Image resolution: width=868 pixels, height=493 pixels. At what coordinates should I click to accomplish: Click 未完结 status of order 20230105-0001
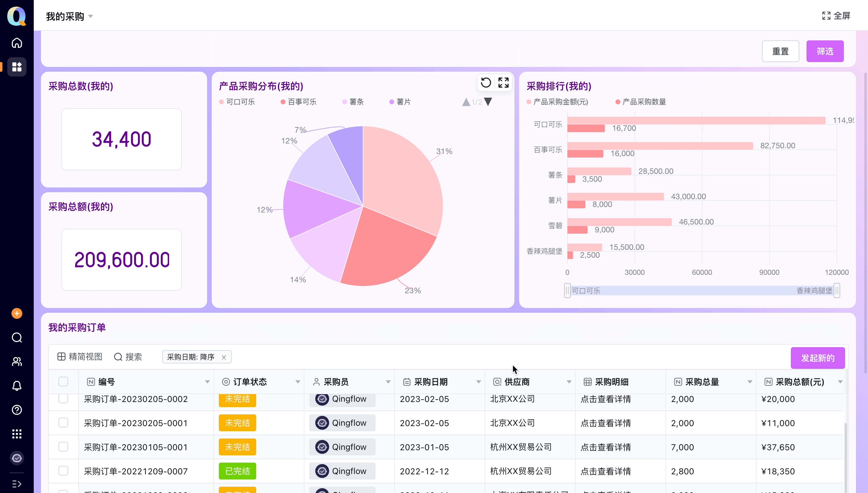(x=237, y=447)
